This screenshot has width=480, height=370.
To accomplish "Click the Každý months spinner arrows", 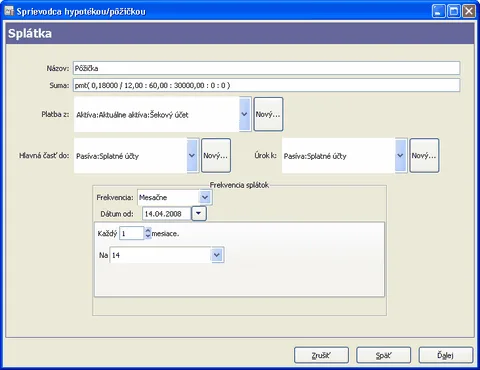I will pos(148,233).
